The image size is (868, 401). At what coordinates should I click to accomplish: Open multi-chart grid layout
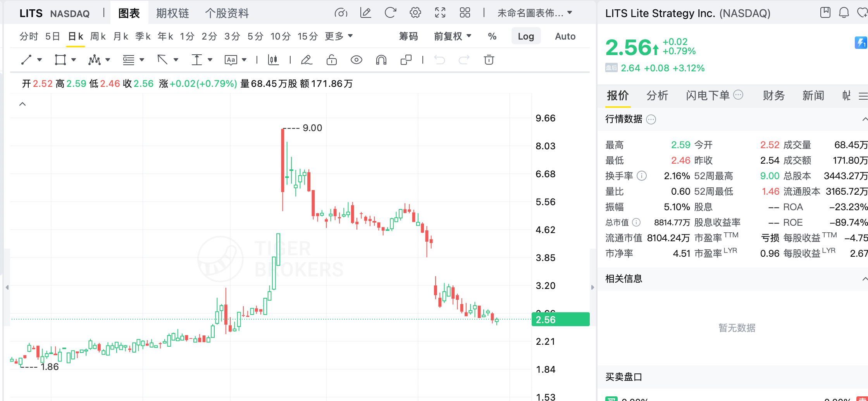[x=465, y=13]
